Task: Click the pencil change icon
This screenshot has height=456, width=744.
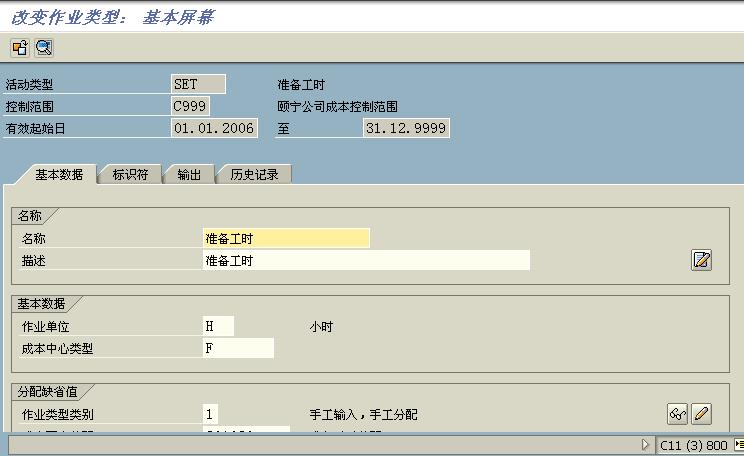Action: [701, 414]
